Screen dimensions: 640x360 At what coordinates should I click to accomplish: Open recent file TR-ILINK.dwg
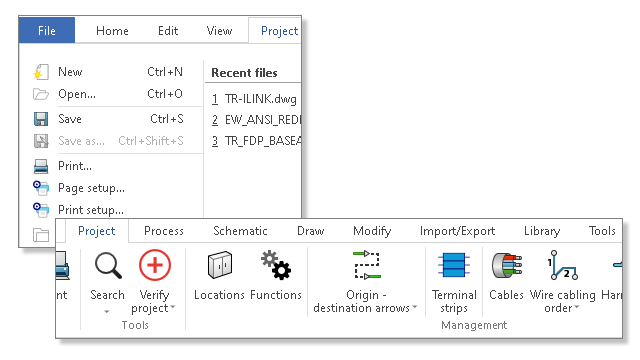[x=254, y=99]
